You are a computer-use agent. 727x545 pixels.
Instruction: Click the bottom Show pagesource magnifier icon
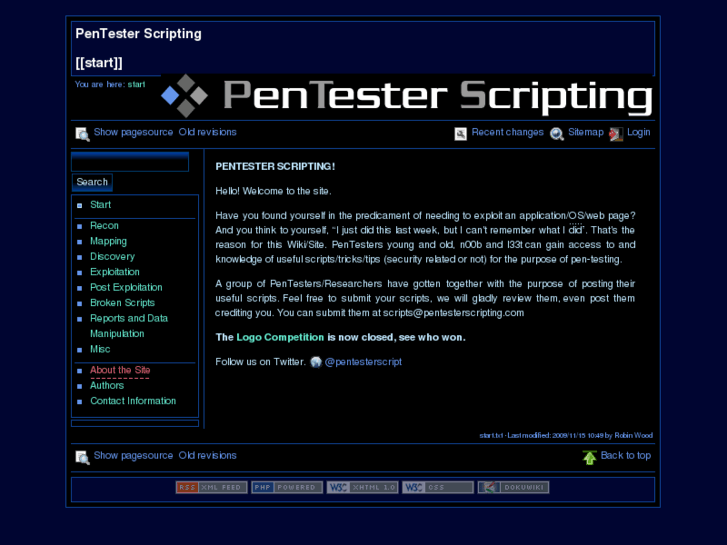tap(83, 457)
